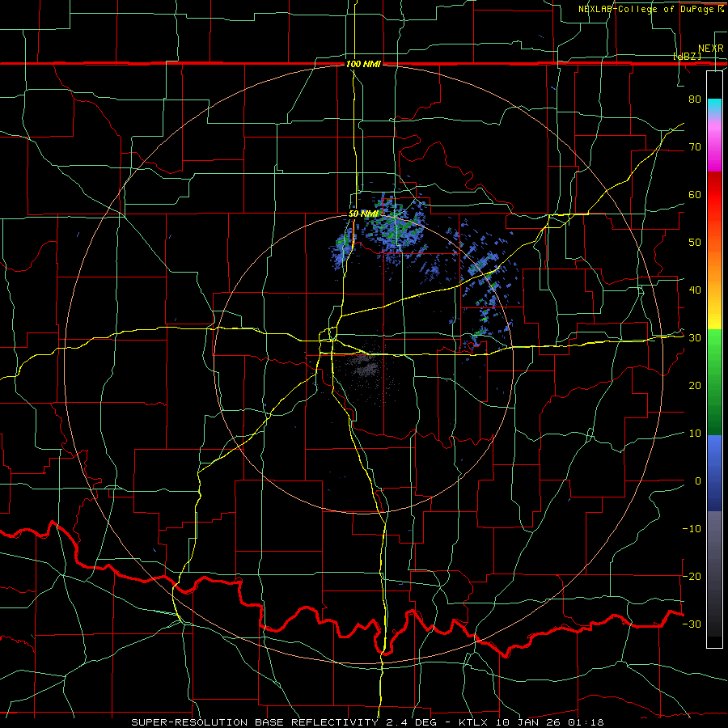This screenshot has height=728, width=728.
Task: Click the 80 value on the dBZ scale
Action: click(x=695, y=99)
